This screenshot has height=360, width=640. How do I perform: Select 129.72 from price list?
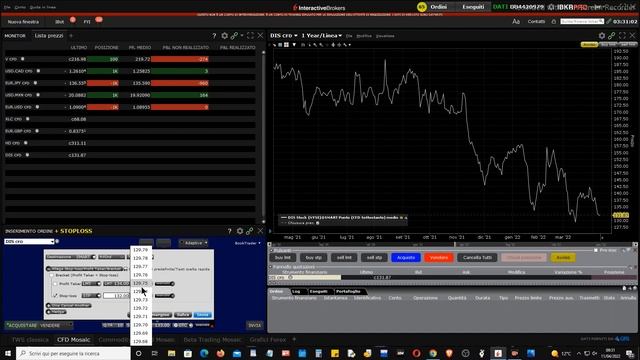click(141, 308)
